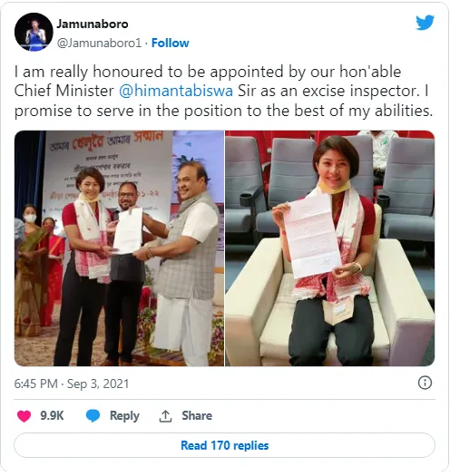Open the tweet info circle icon

425,383
